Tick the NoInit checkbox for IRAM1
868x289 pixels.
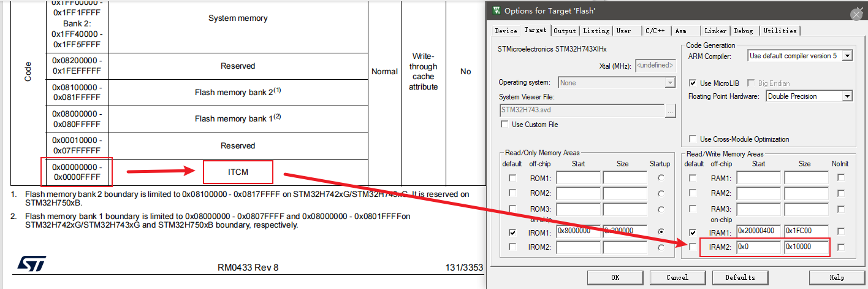(x=841, y=231)
